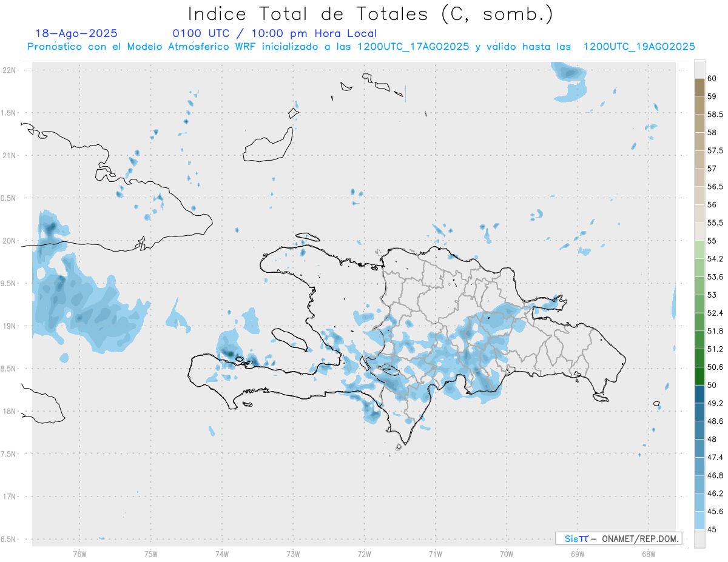Click the '58.5' color bar label
The image size is (728, 562).
(x=715, y=115)
